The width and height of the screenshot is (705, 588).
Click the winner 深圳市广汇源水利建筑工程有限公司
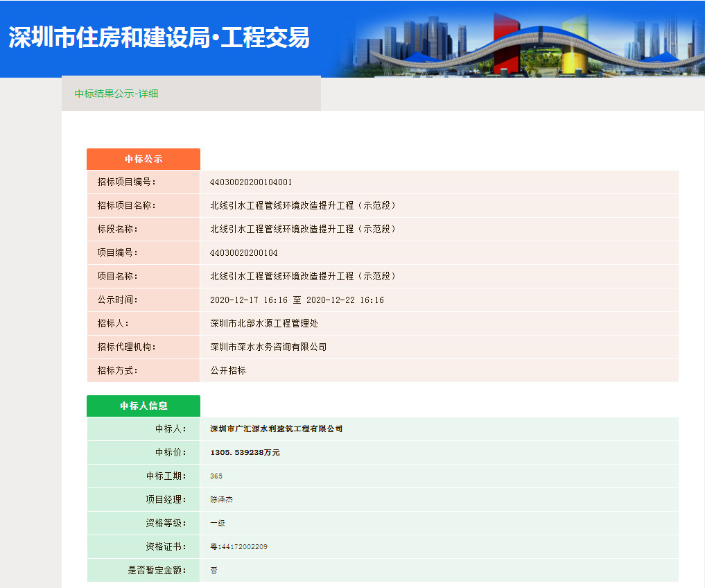[x=276, y=429]
